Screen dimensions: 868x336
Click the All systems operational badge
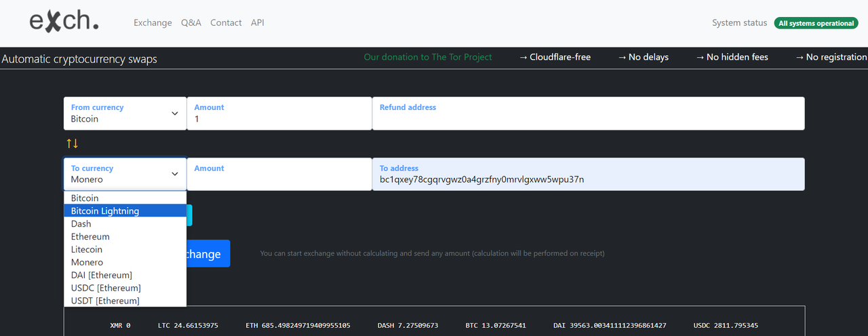pos(816,23)
